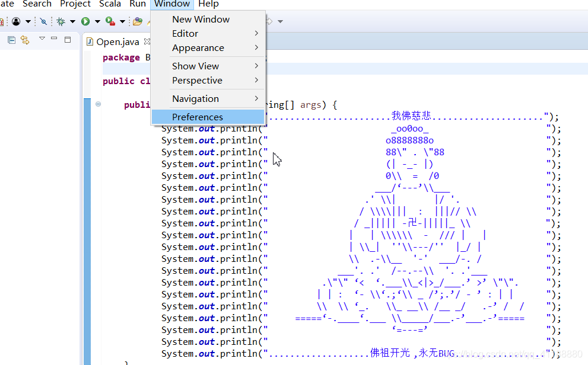This screenshot has height=365, width=588.
Task: Open the Search menu
Action: [x=37, y=4]
